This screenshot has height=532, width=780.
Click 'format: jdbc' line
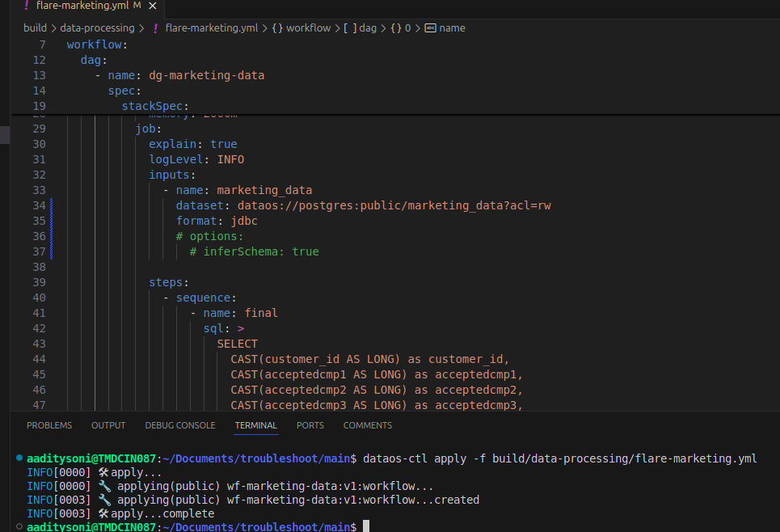click(217, 222)
